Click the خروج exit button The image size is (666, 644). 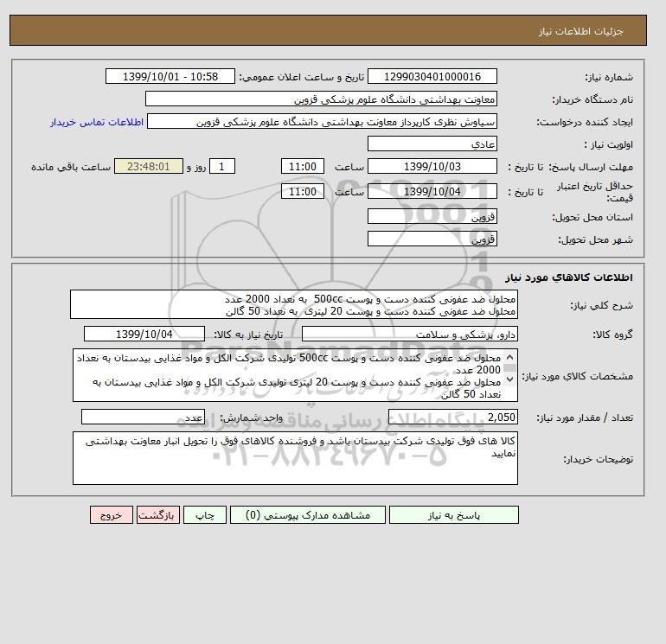[112, 515]
